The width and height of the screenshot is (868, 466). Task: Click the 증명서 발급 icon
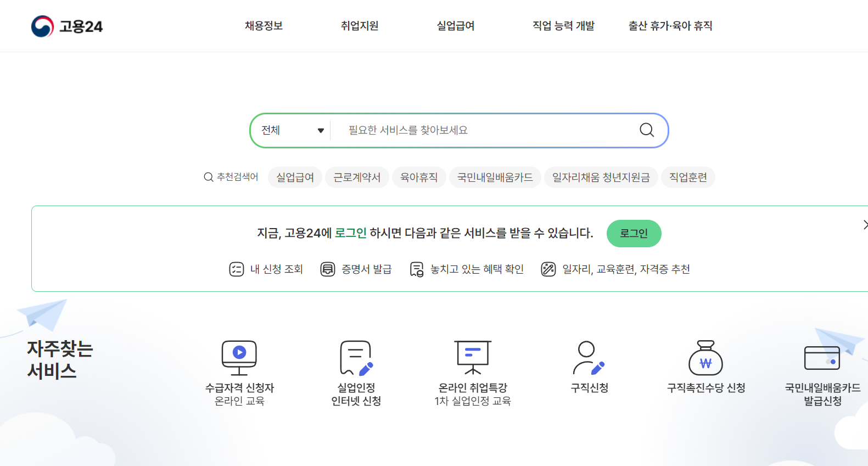pyautogui.click(x=328, y=269)
